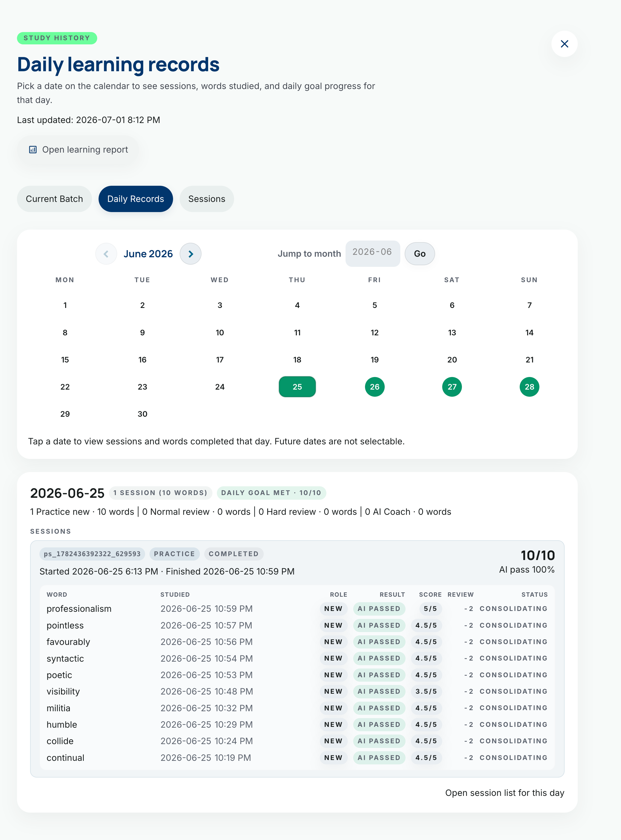Select June 28 on the calendar
The height and width of the screenshot is (840, 621).
click(x=529, y=387)
